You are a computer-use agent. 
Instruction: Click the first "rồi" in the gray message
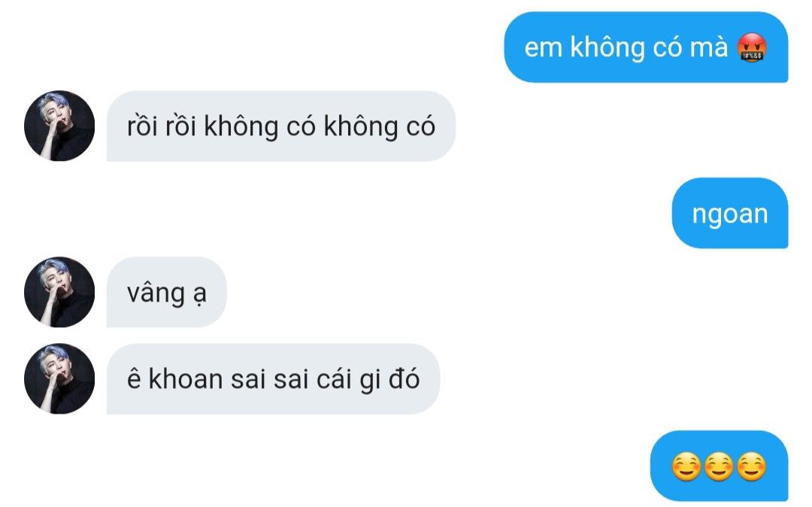click(x=142, y=126)
